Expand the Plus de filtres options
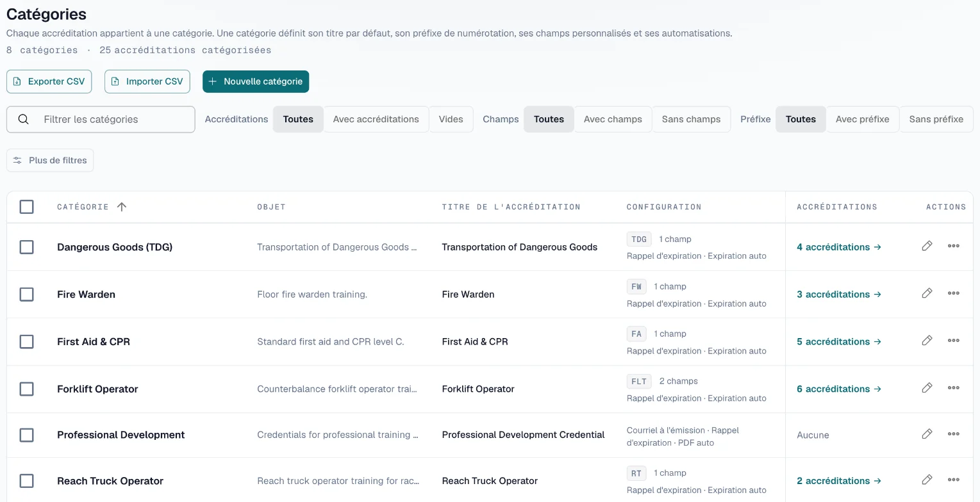Viewport: 980px width, 502px height. point(50,160)
